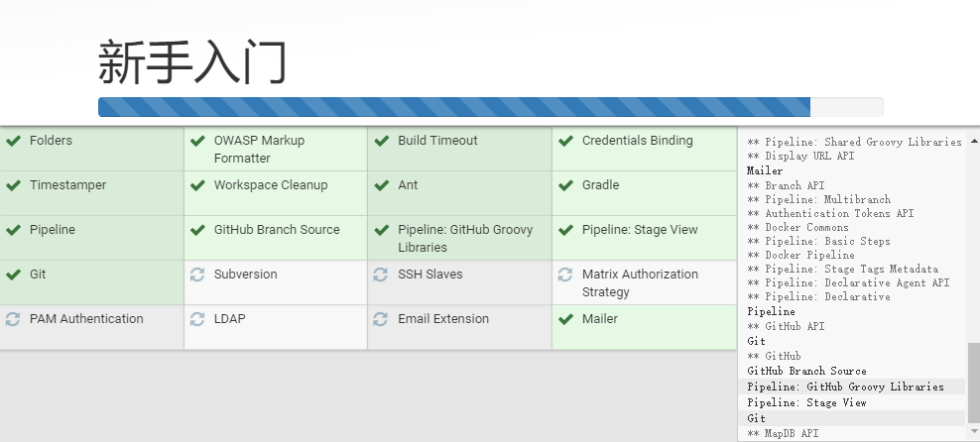The image size is (980, 442).
Task: Click the checkmark icon beside Ant
Action: click(x=381, y=185)
